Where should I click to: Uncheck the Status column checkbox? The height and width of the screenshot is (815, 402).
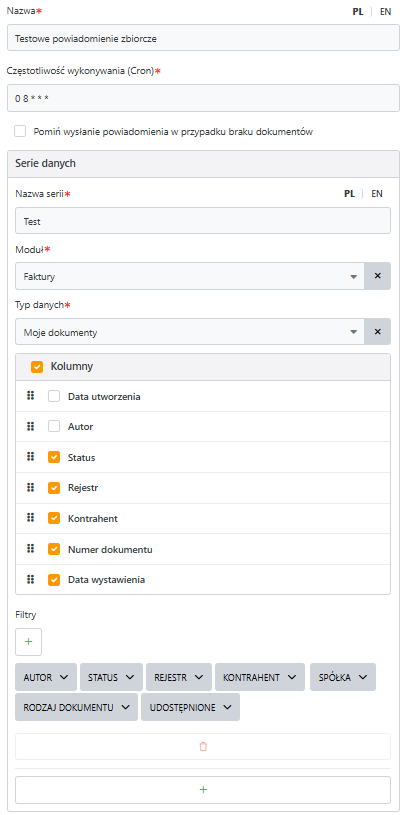pyautogui.click(x=54, y=457)
